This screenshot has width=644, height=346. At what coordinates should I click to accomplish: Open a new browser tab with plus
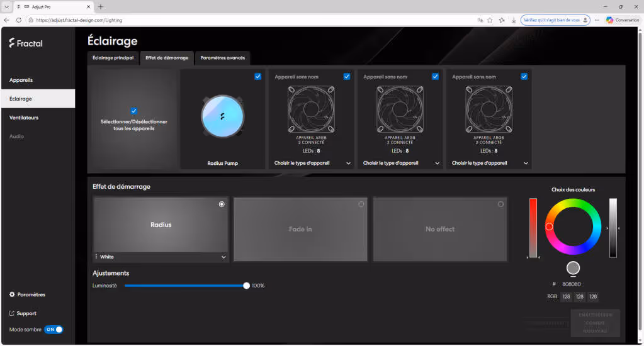pos(101,6)
